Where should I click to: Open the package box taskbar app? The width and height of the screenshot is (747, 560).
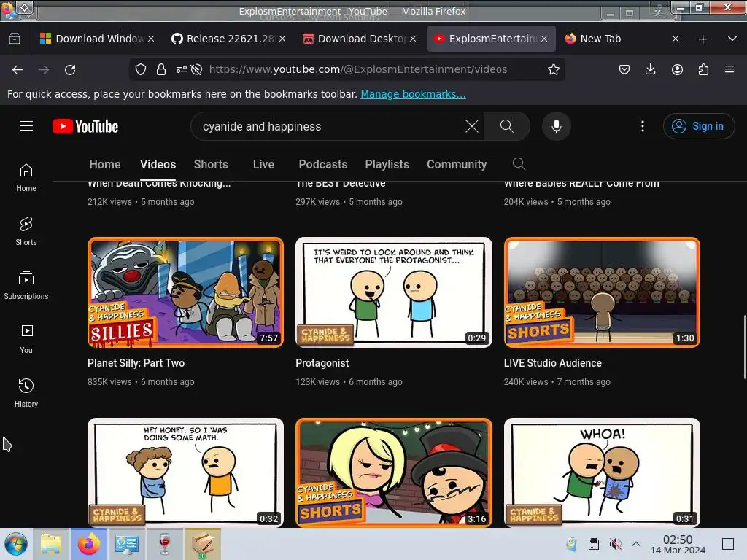203,544
